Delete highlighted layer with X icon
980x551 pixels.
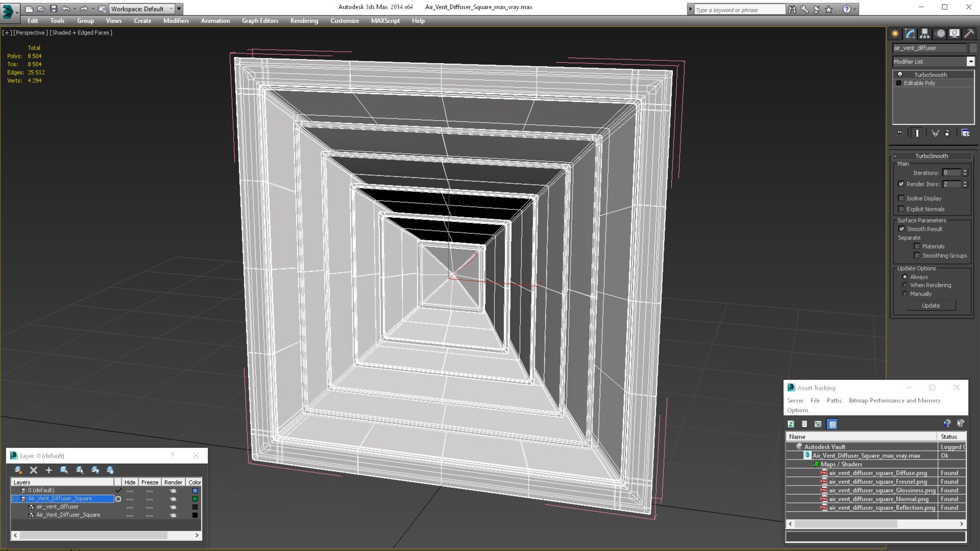pos(34,470)
